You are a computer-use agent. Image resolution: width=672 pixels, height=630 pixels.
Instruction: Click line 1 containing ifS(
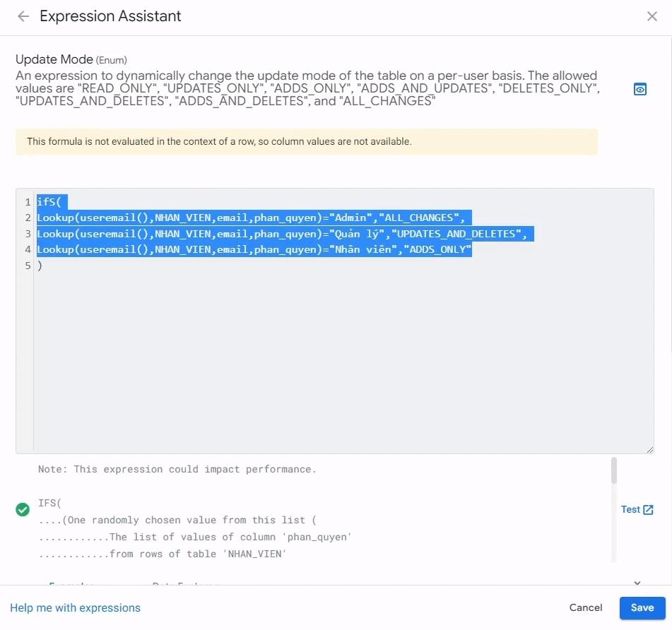coord(49,202)
